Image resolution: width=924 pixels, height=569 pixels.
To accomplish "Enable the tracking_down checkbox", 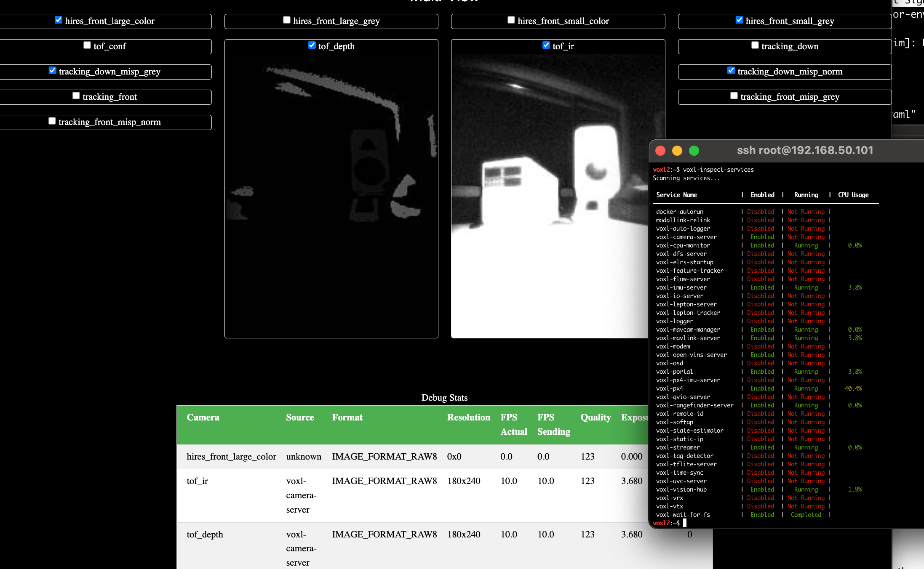I will coord(755,45).
